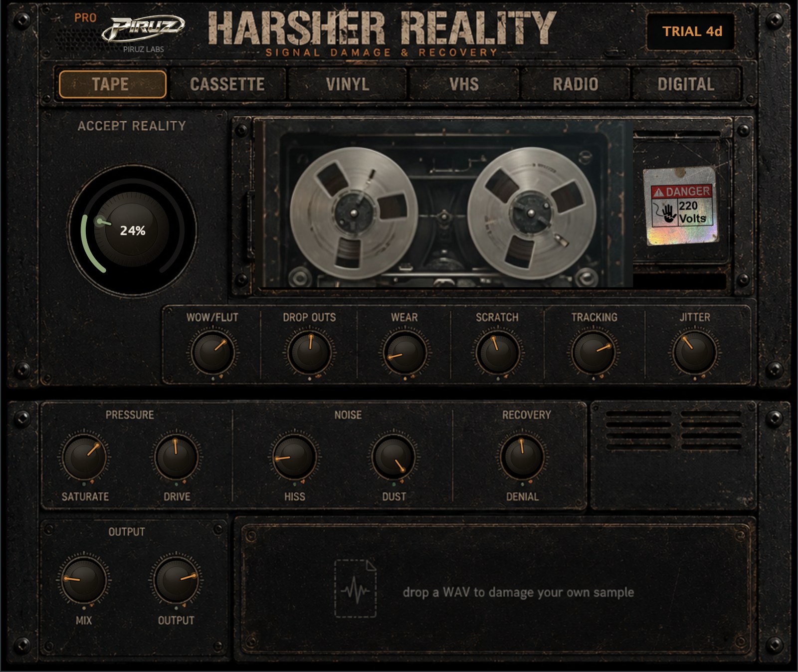Click the Signal Damage & Recovery subtitle
The height and width of the screenshot is (672, 798).
pyautogui.click(x=382, y=52)
